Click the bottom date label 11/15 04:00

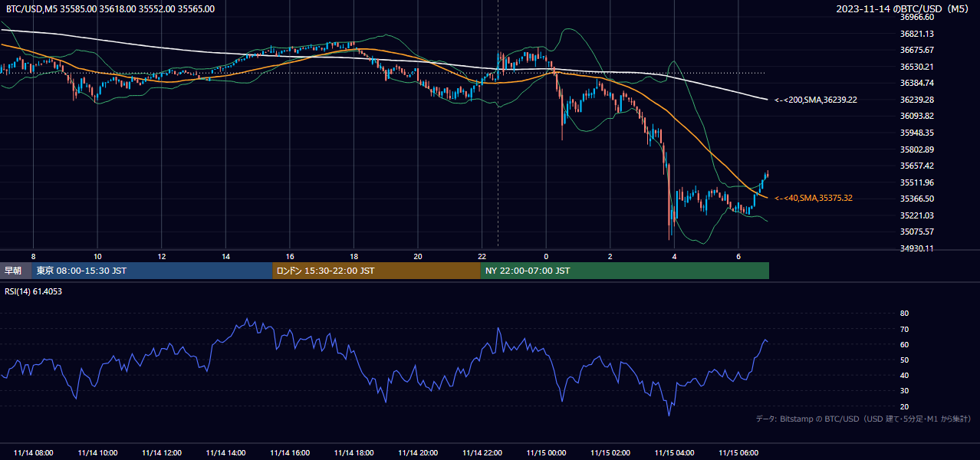tap(674, 453)
